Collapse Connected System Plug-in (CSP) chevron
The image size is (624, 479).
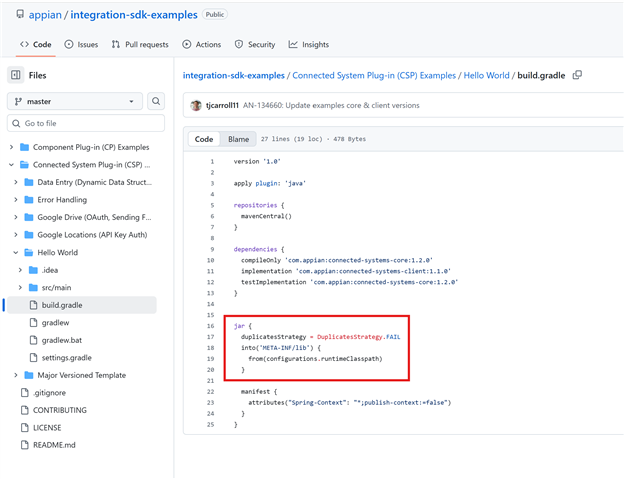click(x=12, y=165)
